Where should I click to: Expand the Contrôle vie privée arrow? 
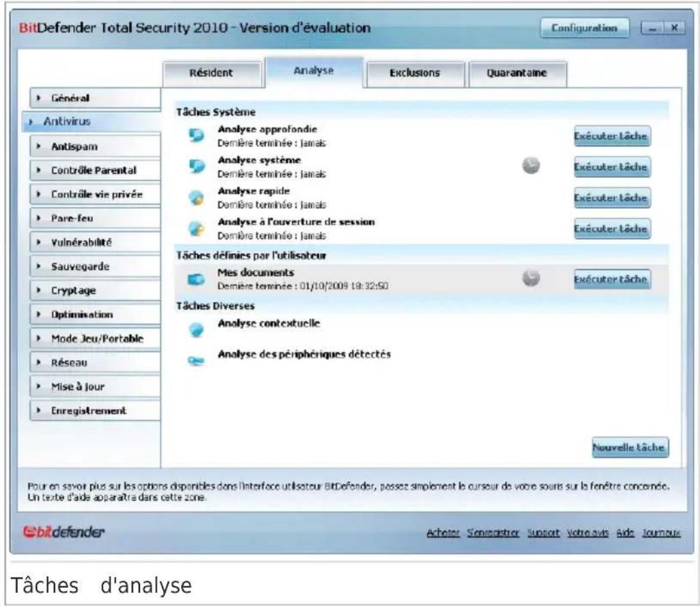(39, 194)
